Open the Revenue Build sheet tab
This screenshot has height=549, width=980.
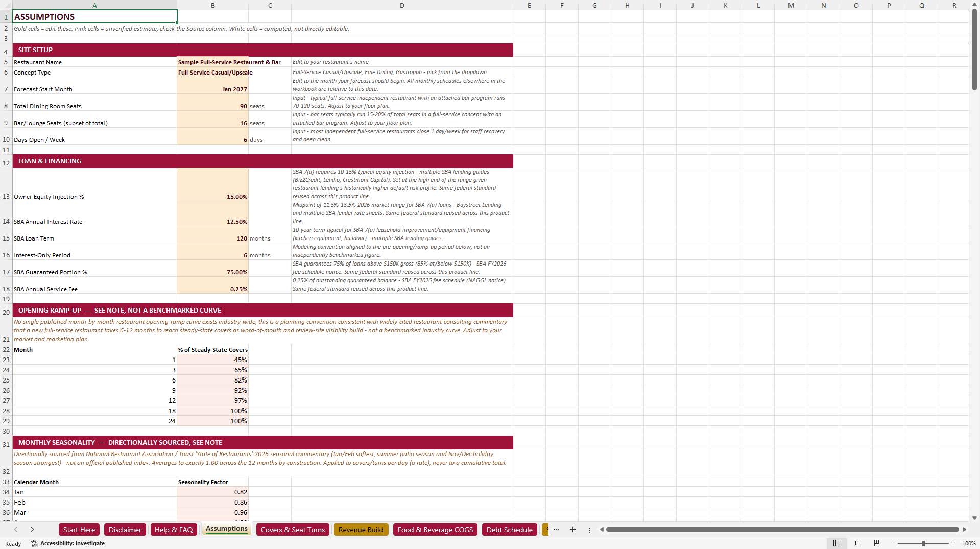pyautogui.click(x=361, y=530)
